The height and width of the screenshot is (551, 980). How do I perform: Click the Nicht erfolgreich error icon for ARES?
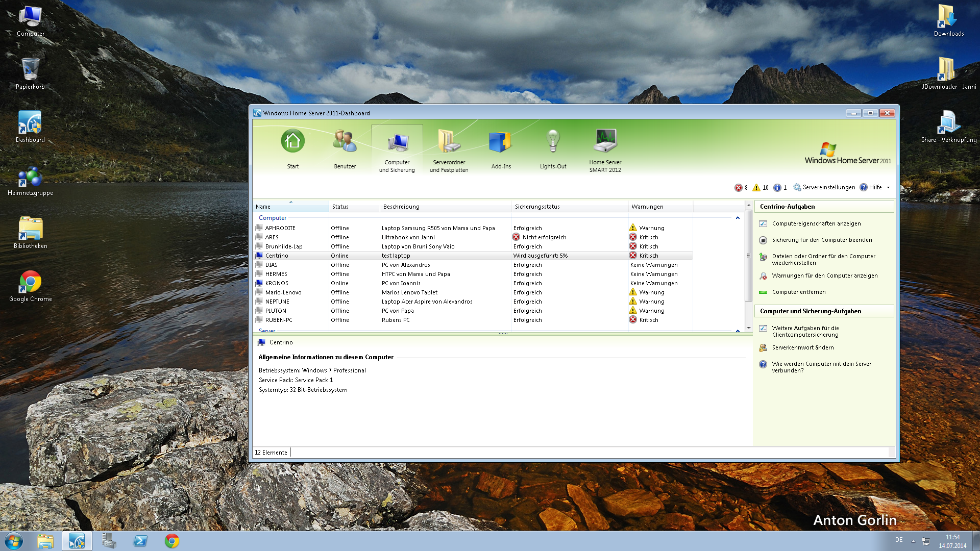(516, 237)
